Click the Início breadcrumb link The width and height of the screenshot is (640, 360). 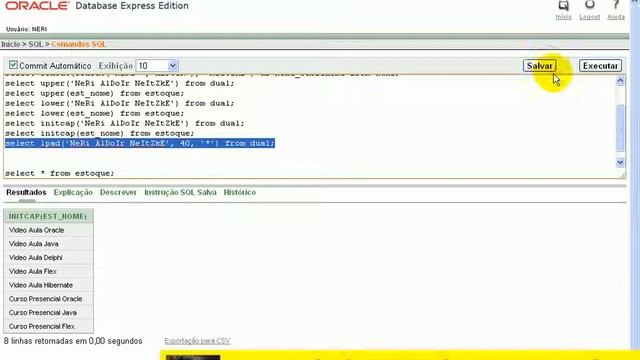pyautogui.click(x=11, y=44)
